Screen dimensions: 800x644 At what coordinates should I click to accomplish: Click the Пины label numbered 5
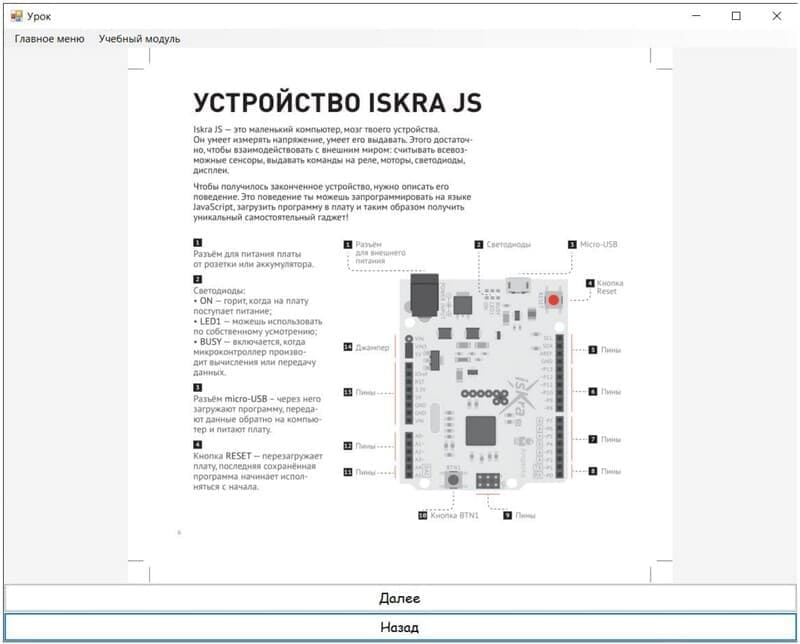611,350
